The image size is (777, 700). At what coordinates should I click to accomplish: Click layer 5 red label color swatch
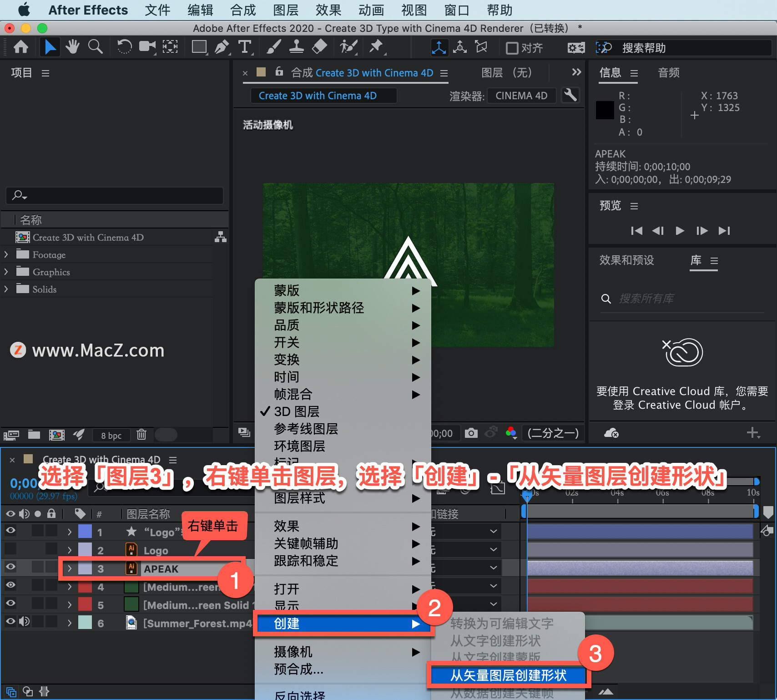tap(85, 604)
